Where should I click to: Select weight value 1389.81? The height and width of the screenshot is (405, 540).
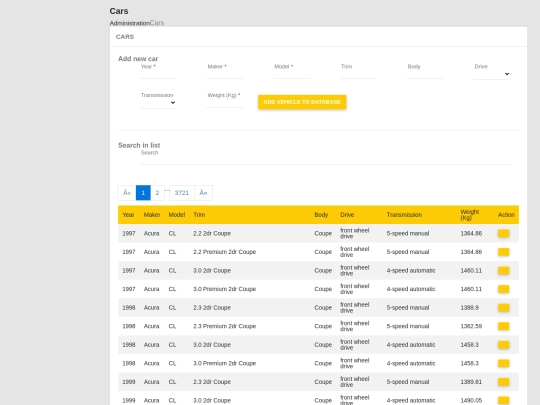click(x=471, y=382)
